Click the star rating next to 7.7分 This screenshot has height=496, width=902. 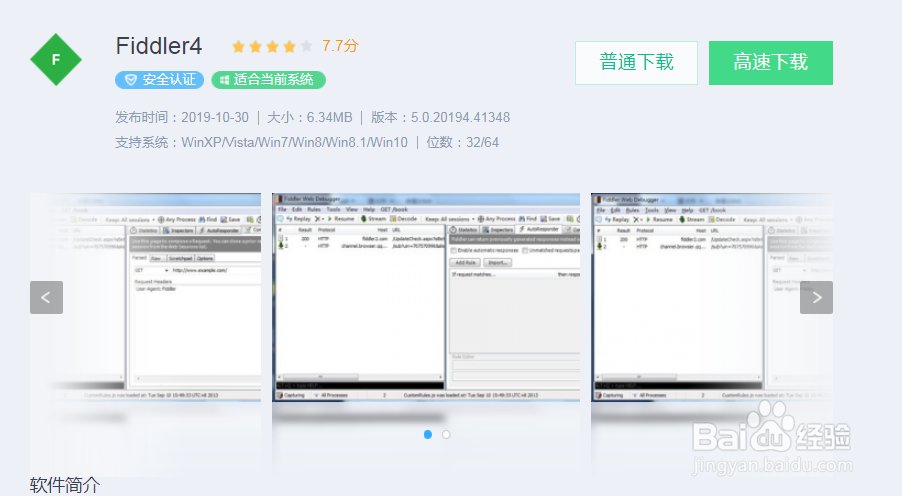(272, 47)
